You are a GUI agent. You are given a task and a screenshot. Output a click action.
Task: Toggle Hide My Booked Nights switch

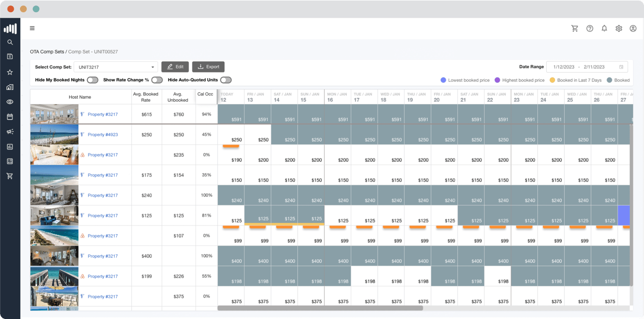pos(92,80)
